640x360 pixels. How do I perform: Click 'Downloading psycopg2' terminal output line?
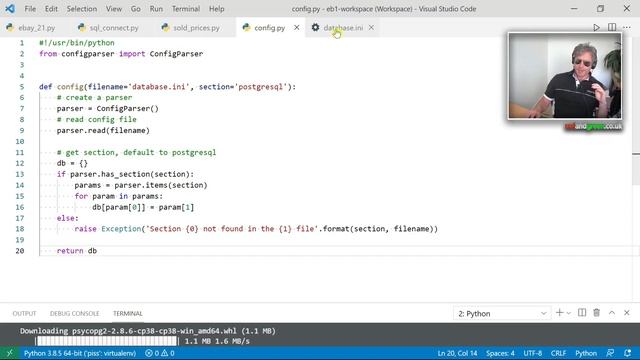[148, 331]
